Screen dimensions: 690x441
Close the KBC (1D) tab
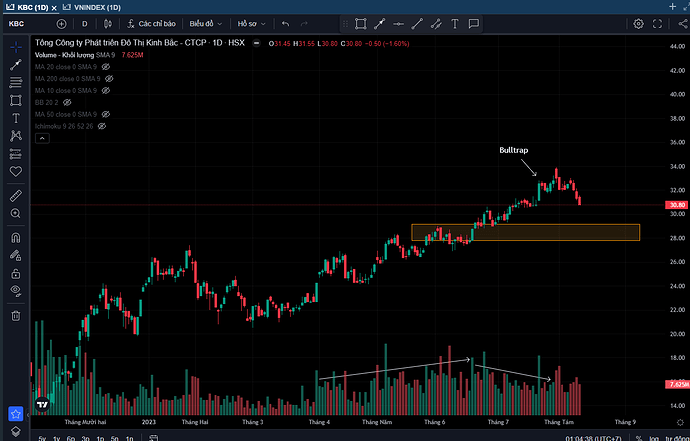click(54, 8)
